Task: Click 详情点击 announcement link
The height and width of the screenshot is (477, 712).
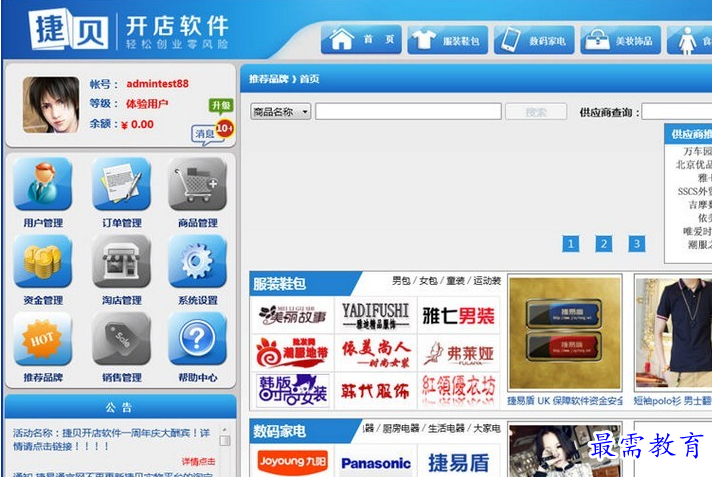Action: coord(198,462)
